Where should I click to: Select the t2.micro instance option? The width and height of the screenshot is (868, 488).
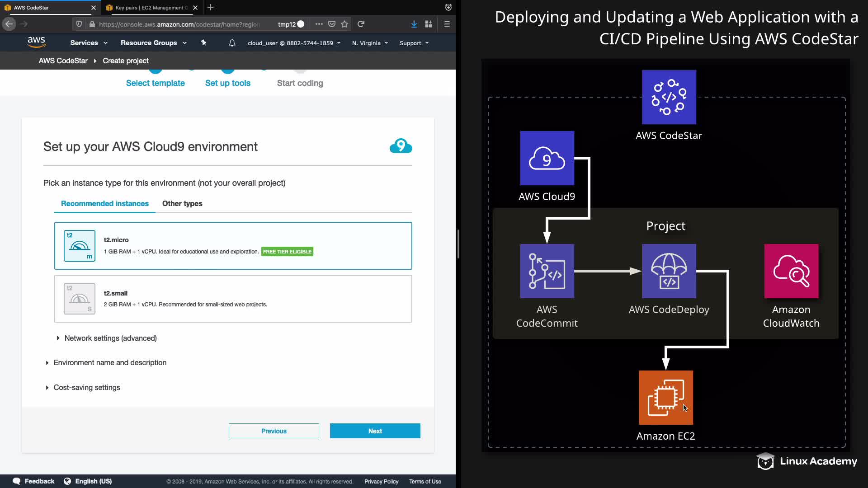click(x=233, y=245)
